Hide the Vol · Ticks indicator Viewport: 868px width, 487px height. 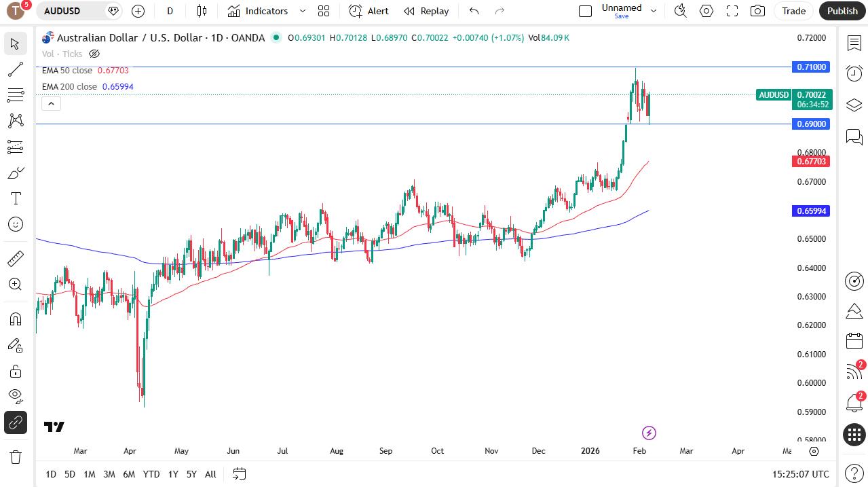(x=94, y=54)
